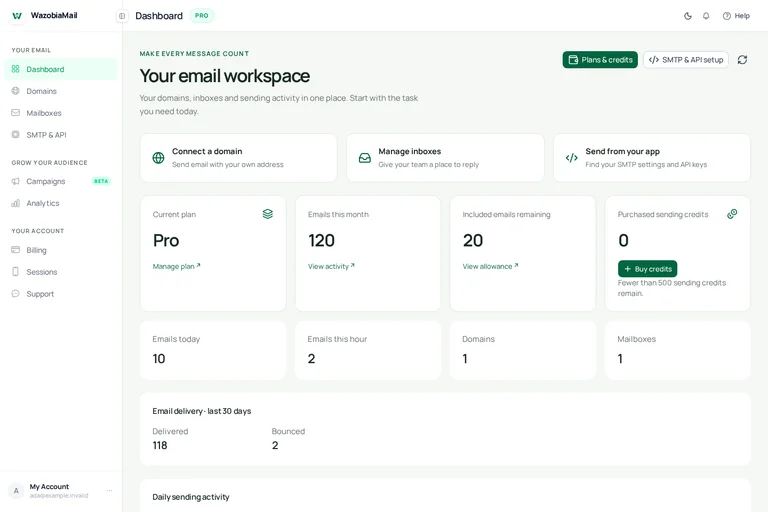
Task: Go to SMTP & API sidebar item
Action: (61, 135)
